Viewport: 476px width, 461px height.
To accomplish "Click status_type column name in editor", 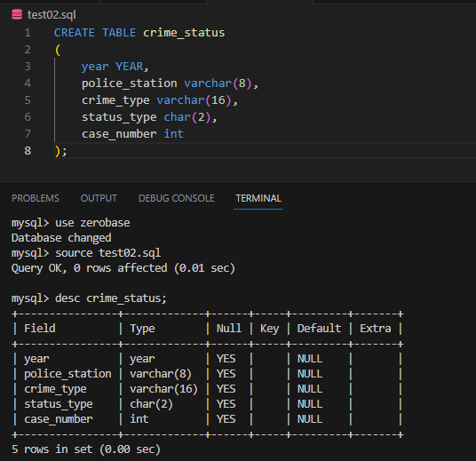I will 119,117.
